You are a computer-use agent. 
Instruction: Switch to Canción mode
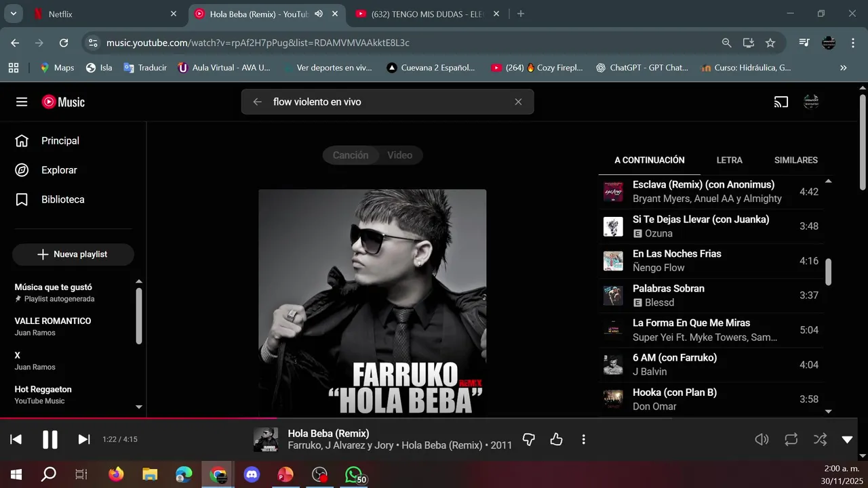tap(351, 155)
